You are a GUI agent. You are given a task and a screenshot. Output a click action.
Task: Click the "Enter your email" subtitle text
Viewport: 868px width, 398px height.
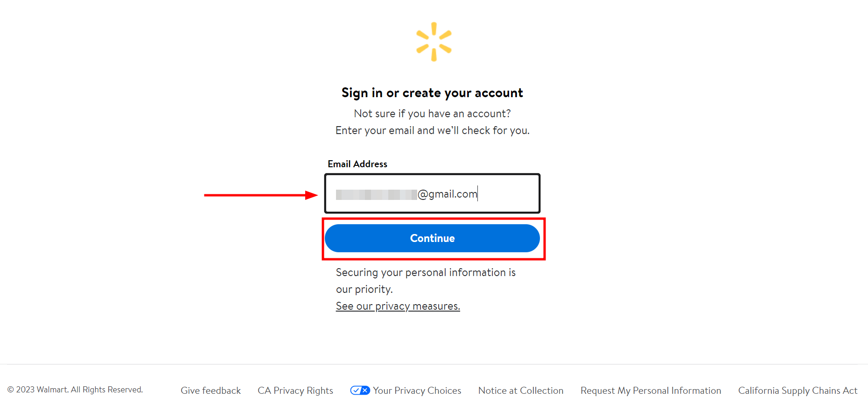click(x=432, y=130)
